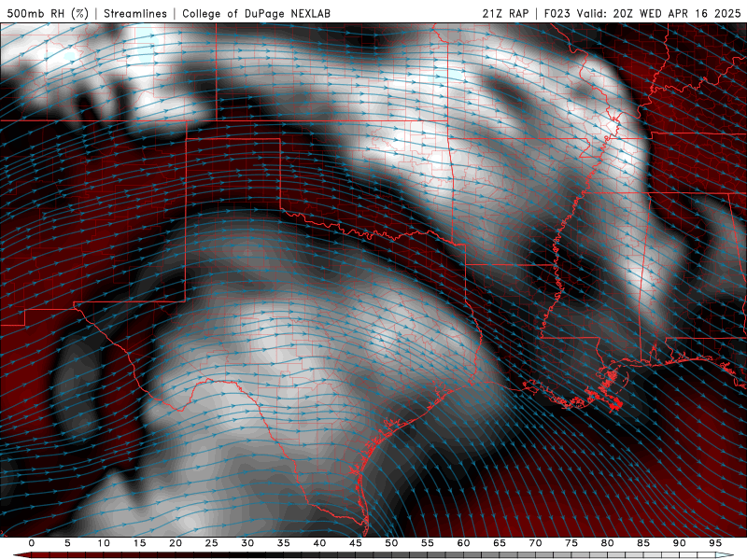
Task: Click the colorbar value label "5"
Action: pyautogui.click(x=67, y=543)
